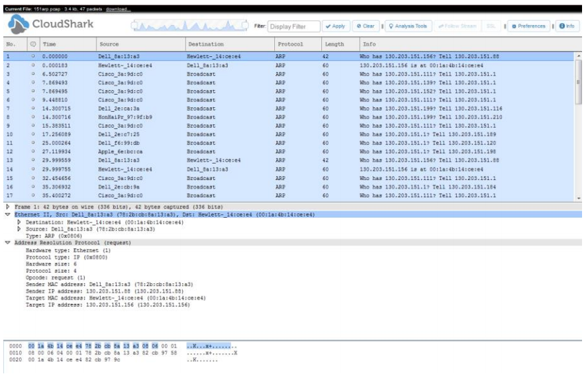The image size is (588, 376).
Task: Select the Protocol type: IP line
Action: coord(66,257)
